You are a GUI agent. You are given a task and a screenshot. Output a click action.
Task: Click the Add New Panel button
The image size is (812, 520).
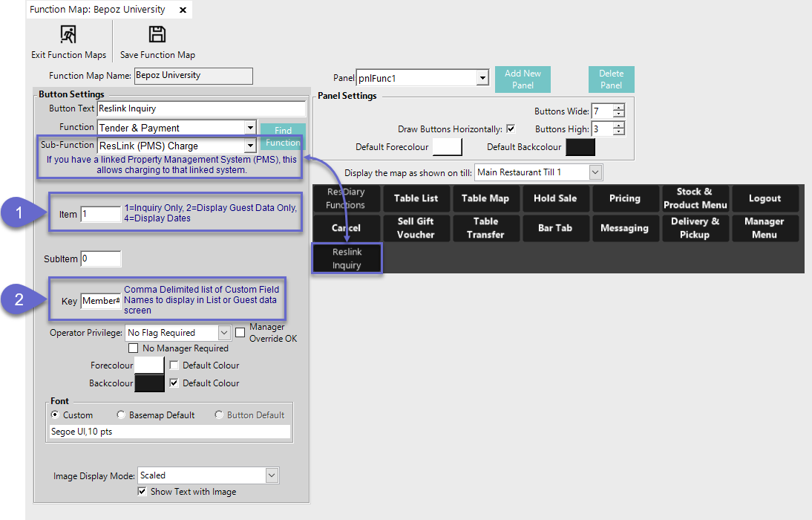pos(523,79)
